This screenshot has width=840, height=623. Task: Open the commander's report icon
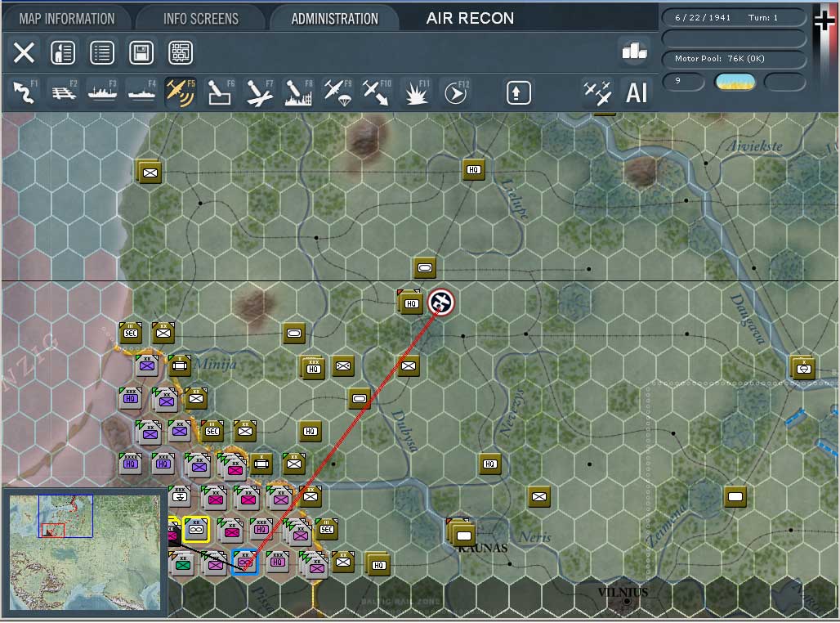63,52
